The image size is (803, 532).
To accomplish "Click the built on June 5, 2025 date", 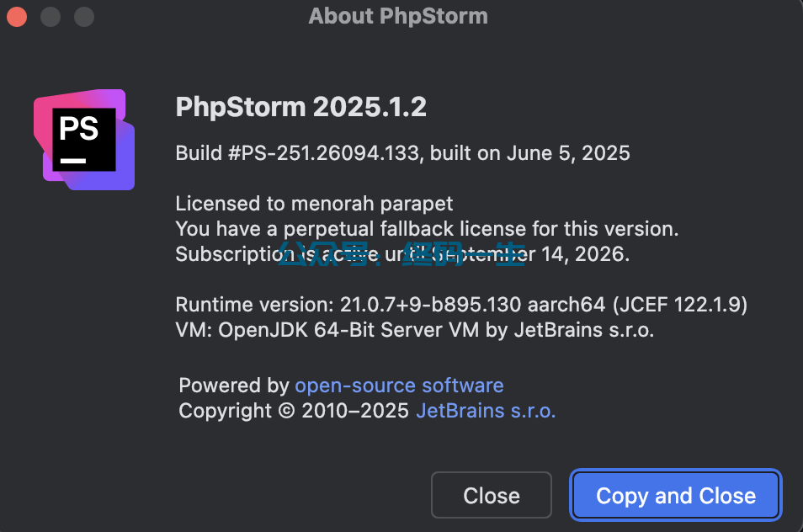I will coord(530,153).
